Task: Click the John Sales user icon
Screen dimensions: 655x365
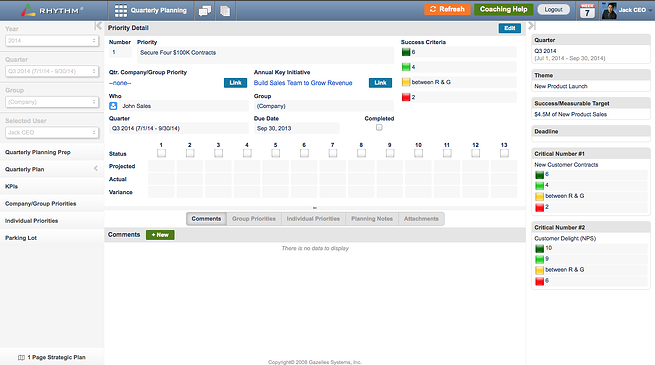Action: click(113, 106)
